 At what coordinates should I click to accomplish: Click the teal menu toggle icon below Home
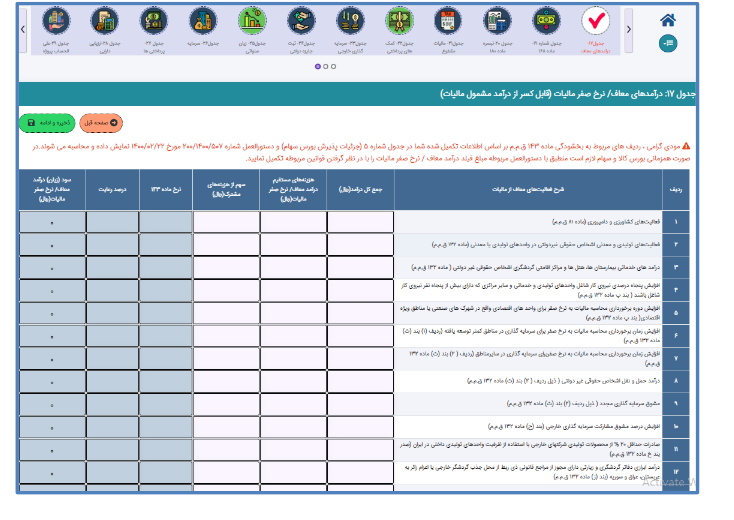(668, 43)
